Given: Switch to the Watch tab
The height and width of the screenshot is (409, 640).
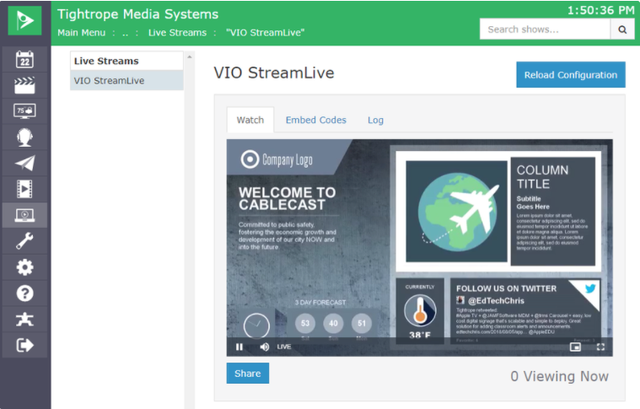Looking at the screenshot, I should pos(250,120).
